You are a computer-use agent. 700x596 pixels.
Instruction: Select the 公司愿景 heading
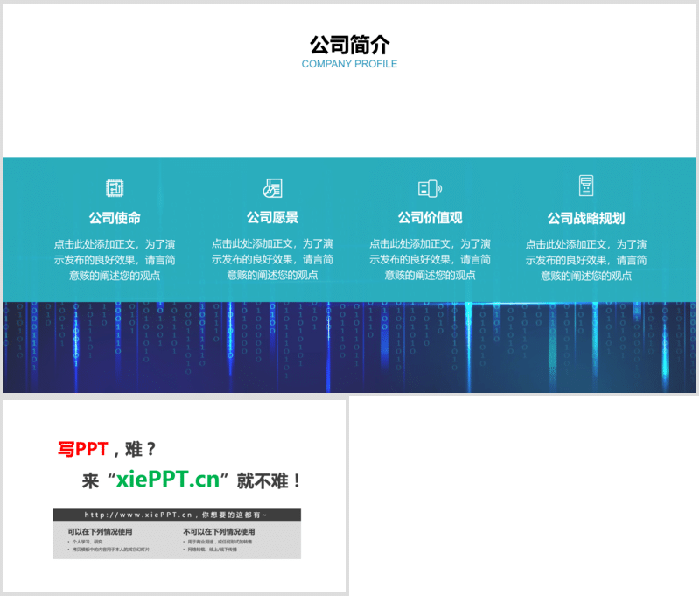coord(272,218)
